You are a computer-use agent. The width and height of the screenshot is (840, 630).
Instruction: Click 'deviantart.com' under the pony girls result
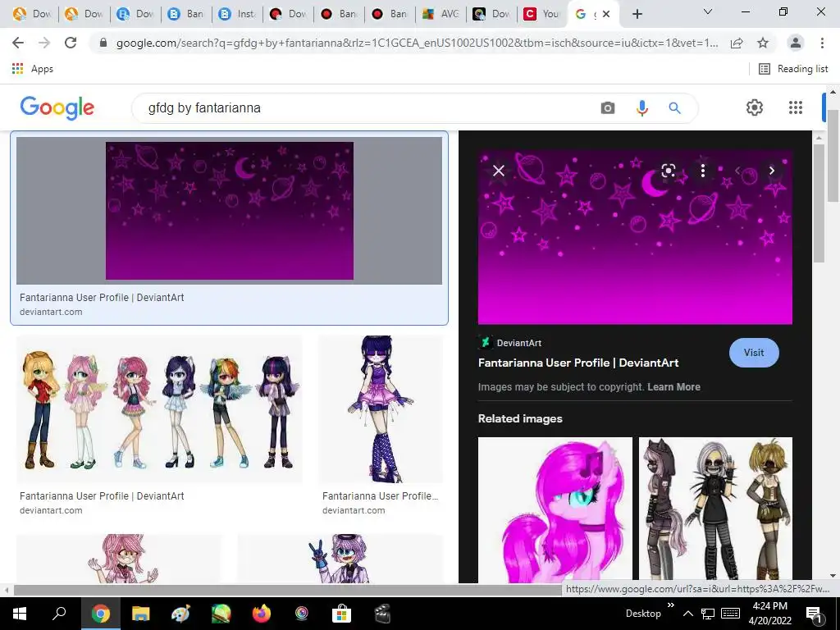[51, 510]
